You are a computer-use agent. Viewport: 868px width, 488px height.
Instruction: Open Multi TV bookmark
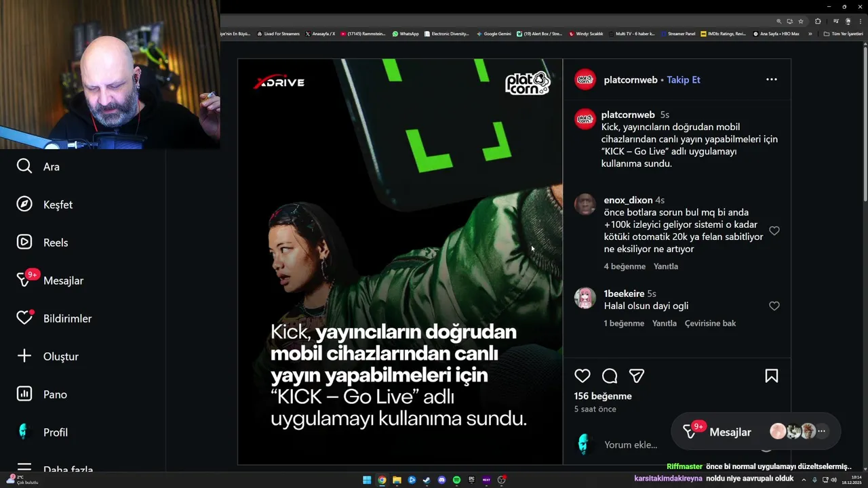632,33
